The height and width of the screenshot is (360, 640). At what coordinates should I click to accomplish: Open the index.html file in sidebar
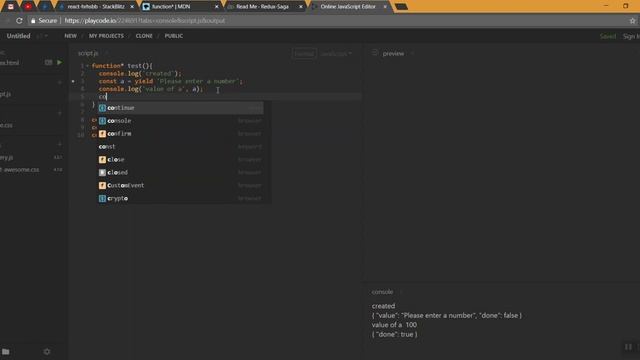click(x=10, y=63)
